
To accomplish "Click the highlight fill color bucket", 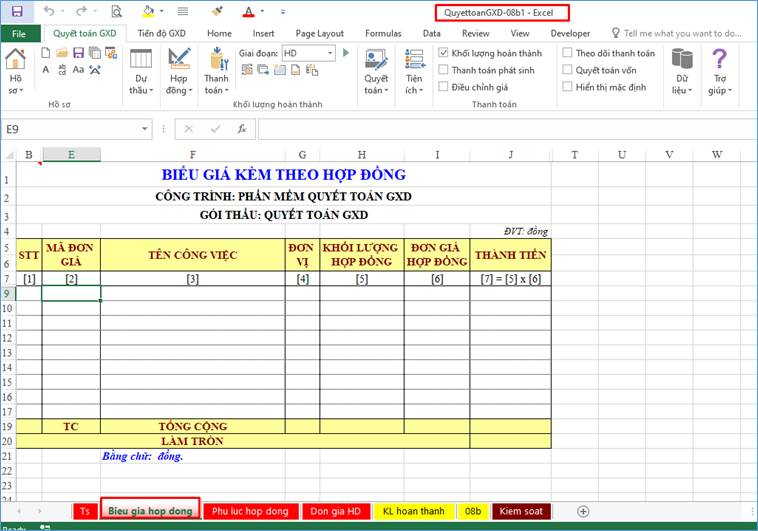I will tap(148, 11).
